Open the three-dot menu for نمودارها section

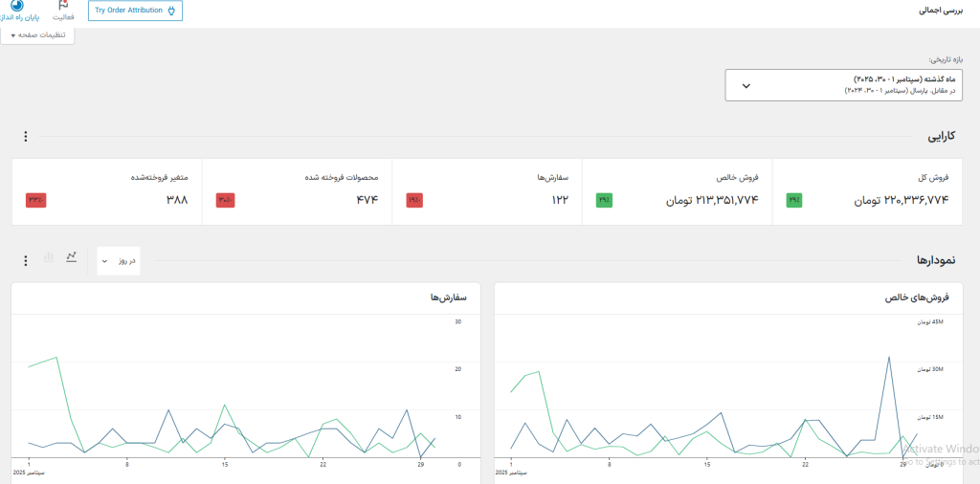click(26, 259)
